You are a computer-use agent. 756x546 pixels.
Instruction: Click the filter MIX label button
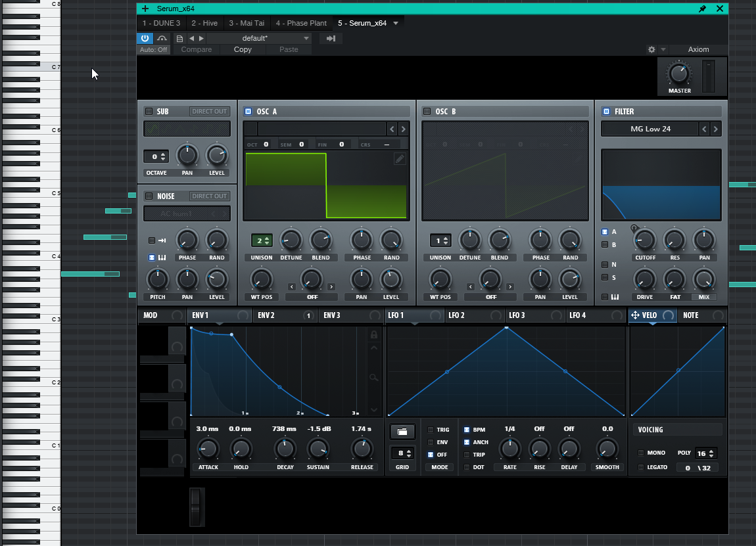tap(704, 298)
